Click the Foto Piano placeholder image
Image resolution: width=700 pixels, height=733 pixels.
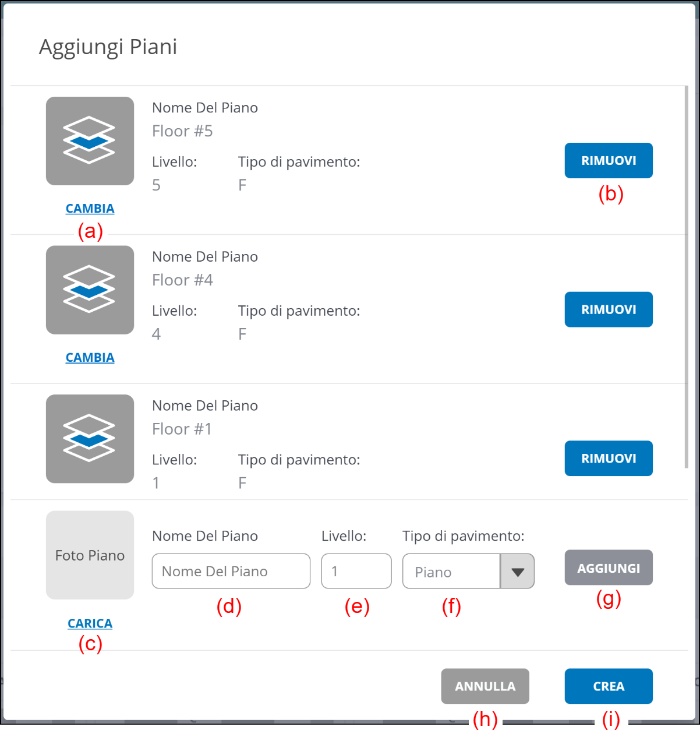pyautogui.click(x=90, y=555)
